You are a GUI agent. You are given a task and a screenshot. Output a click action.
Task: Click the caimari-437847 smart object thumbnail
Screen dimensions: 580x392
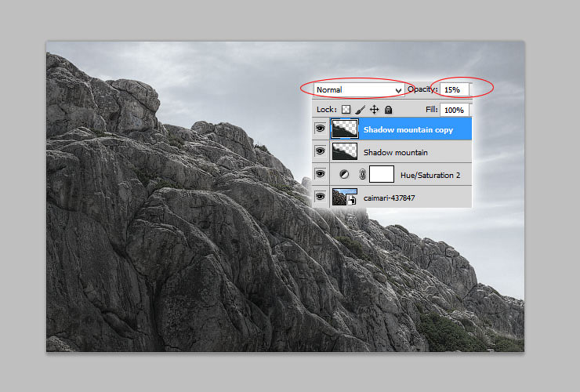point(344,197)
